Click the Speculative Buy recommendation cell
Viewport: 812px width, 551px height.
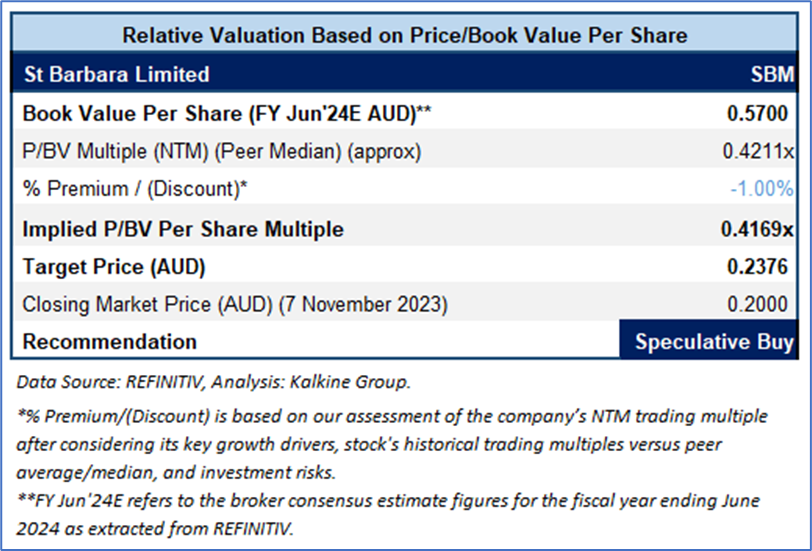click(714, 342)
